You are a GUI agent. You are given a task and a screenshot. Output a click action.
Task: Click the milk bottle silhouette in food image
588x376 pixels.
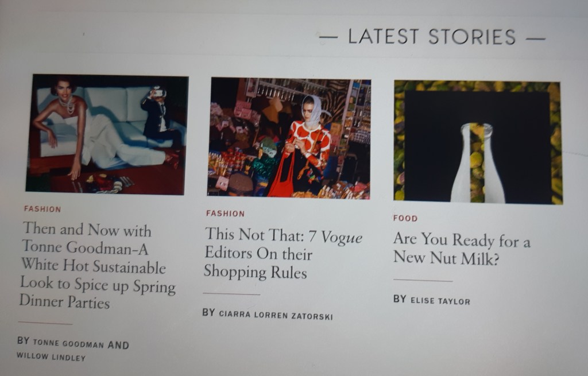tap(477, 163)
